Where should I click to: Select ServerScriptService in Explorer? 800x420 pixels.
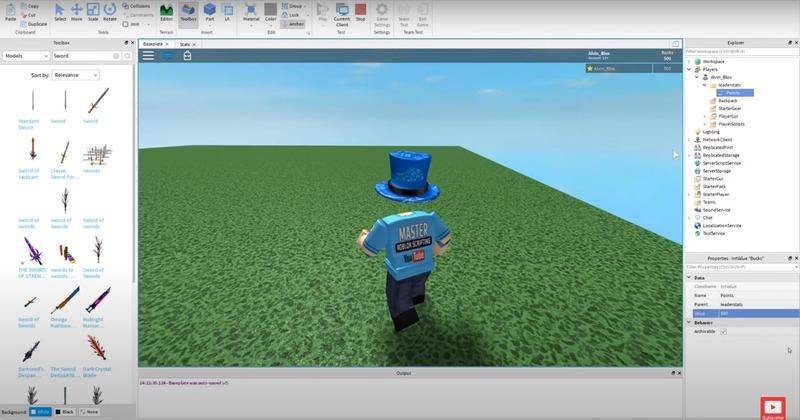pos(721,163)
